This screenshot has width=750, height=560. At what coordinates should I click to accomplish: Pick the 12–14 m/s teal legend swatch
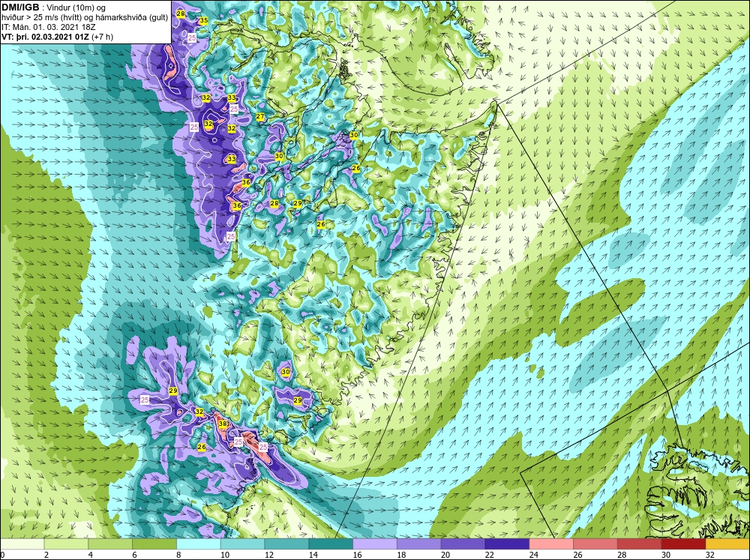[286, 544]
